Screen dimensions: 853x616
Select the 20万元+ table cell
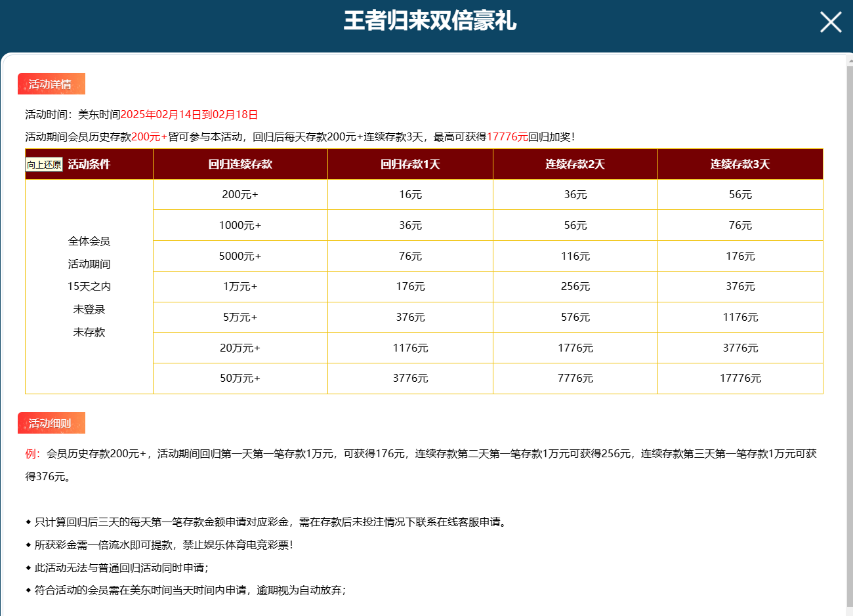click(x=240, y=348)
